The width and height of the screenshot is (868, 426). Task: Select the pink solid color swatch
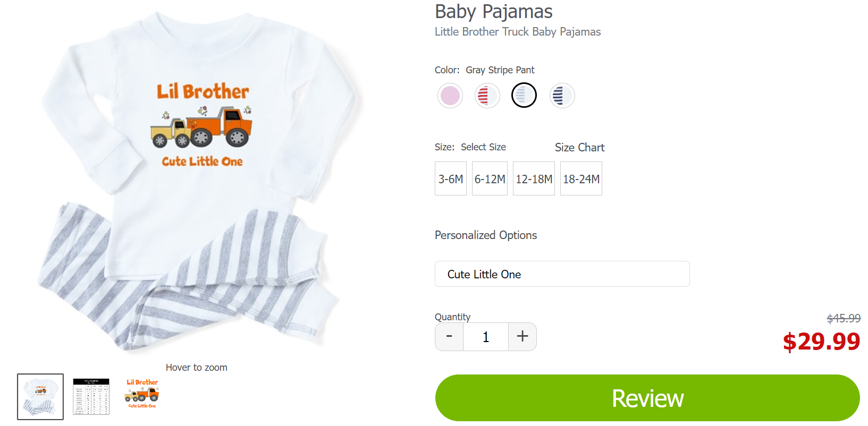tap(450, 96)
